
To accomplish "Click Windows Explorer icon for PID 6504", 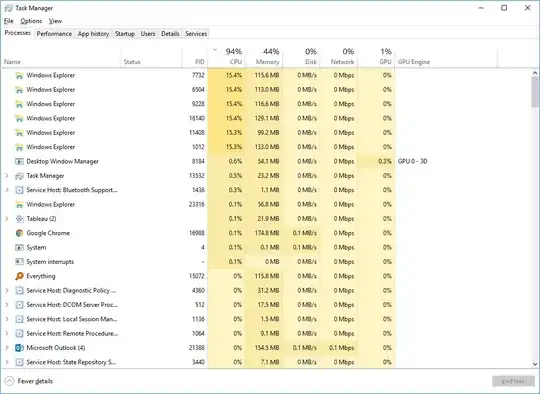I will tap(19, 90).
